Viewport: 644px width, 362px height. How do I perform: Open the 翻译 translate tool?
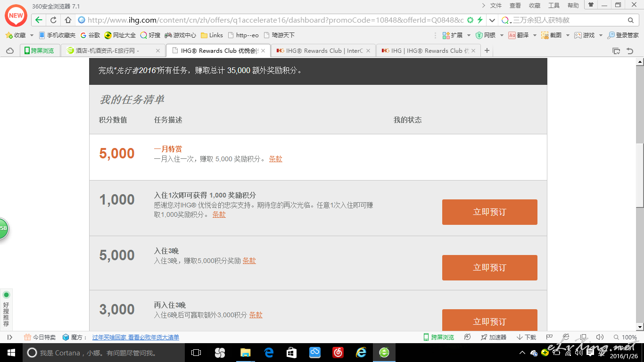click(x=519, y=35)
